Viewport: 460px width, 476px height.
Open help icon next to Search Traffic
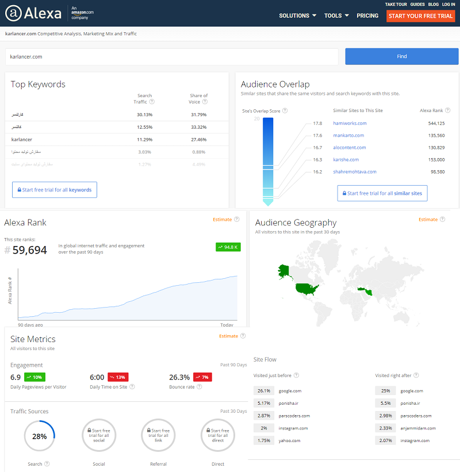coord(152,102)
